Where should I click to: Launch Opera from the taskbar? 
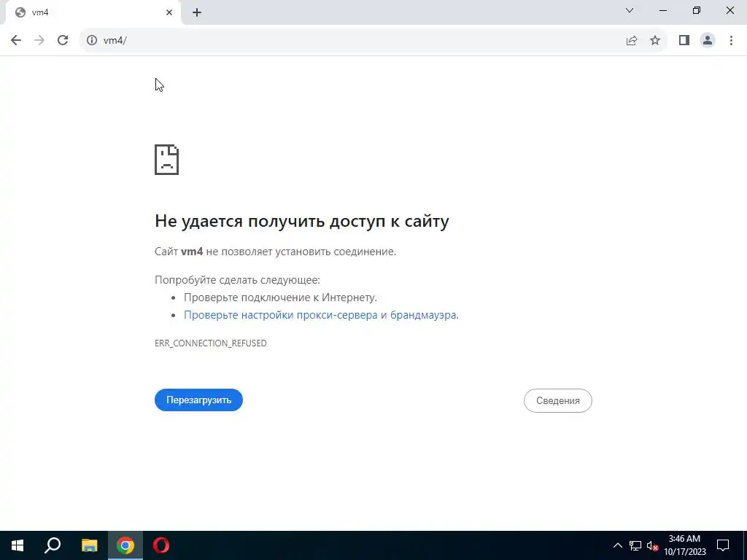161,545
